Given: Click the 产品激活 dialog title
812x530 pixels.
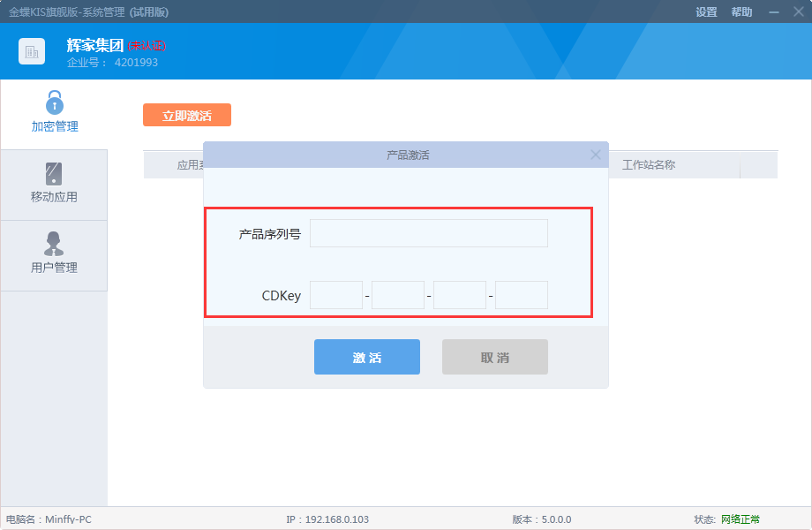Looking at the screenshot, I should [x=408, y=155].
